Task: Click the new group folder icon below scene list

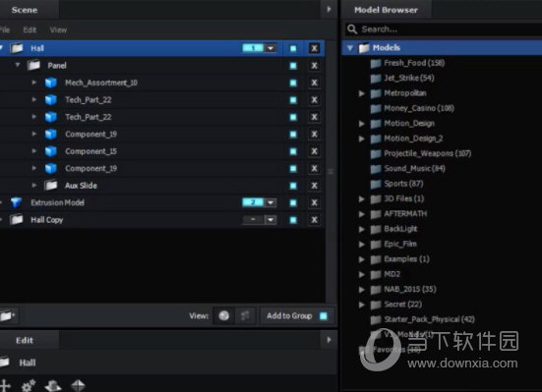Action: [x=7, y=315]
